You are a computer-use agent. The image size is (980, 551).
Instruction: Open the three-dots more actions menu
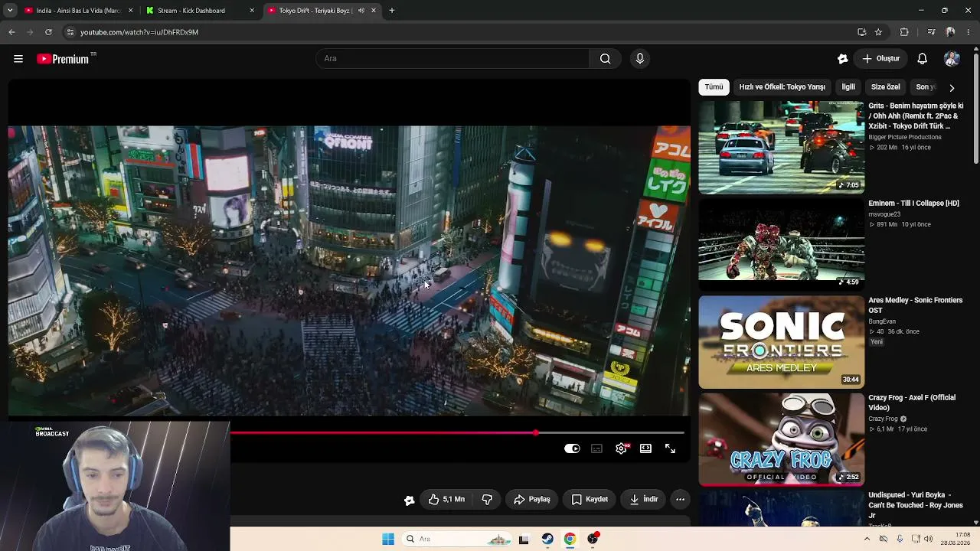680,500
